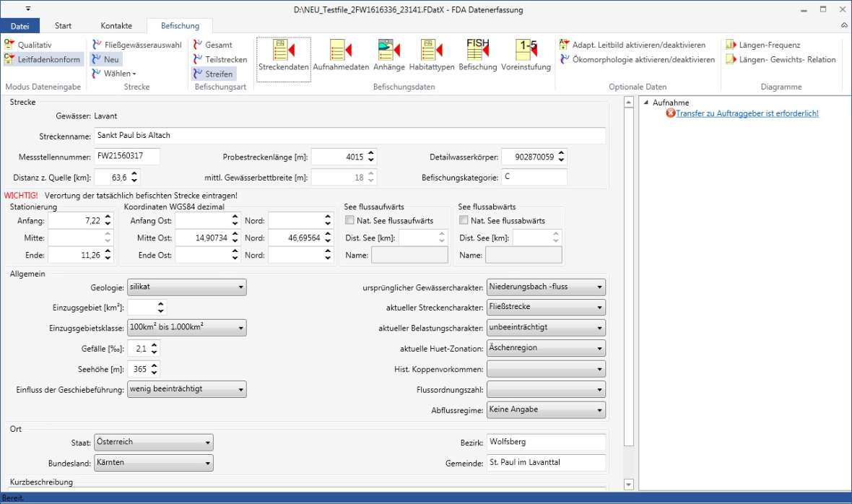
Task: Adjust the Seehöhe stepper
Action: coord(155,369)
